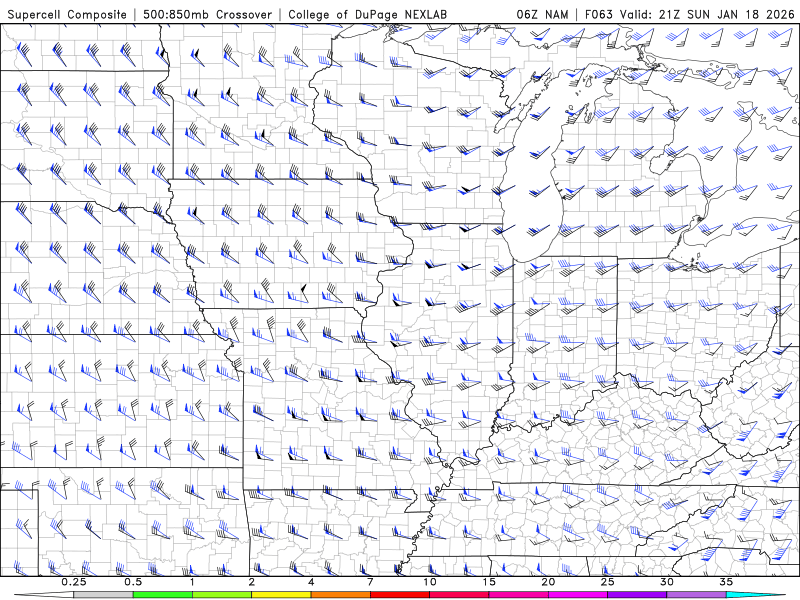This screenshot has height=600, width=800.
Task: Select the dark green color bar segment
Action: click(x=163, y=595)
